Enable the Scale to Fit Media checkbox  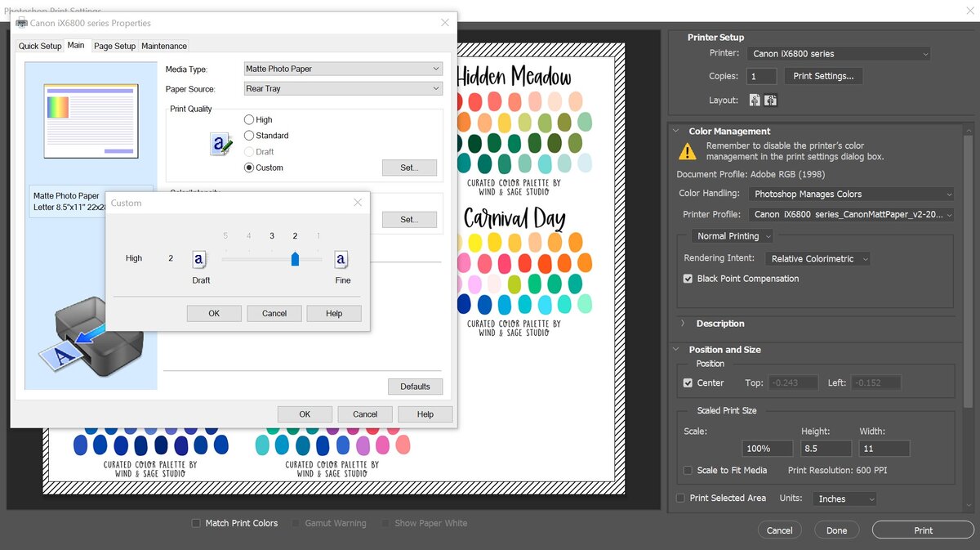tap(688, 470)
